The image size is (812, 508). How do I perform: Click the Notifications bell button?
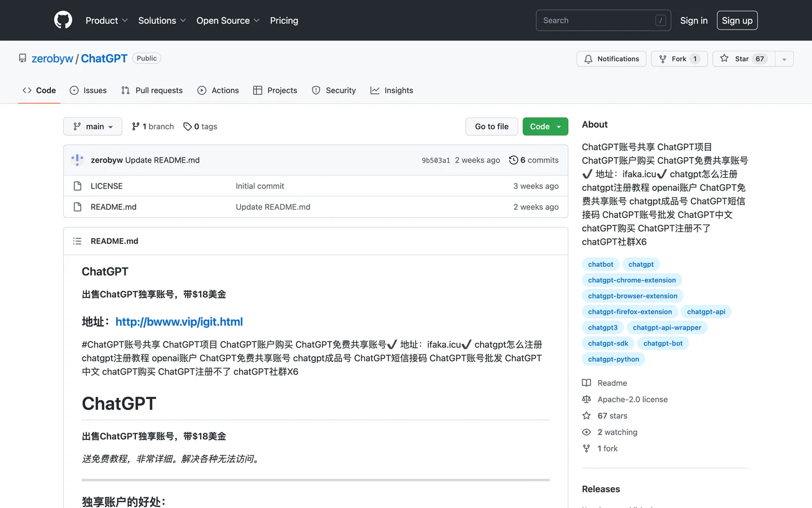tap(611, 59)
